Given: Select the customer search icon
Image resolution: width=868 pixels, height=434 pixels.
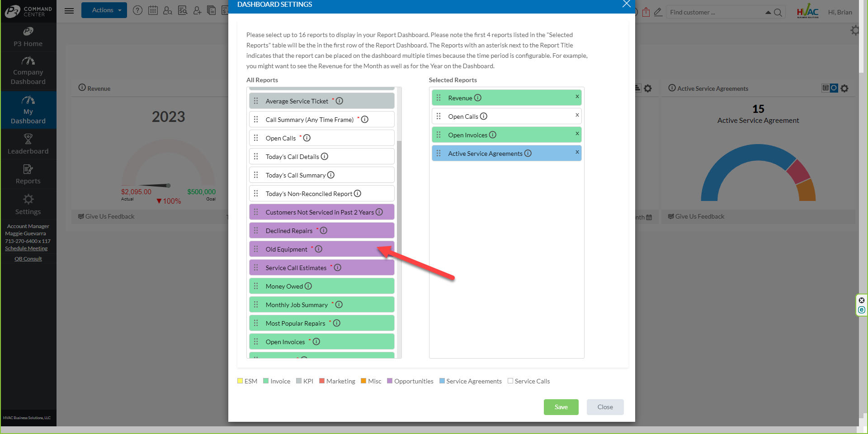Looking at the screenshot, I should click(168, 10).
